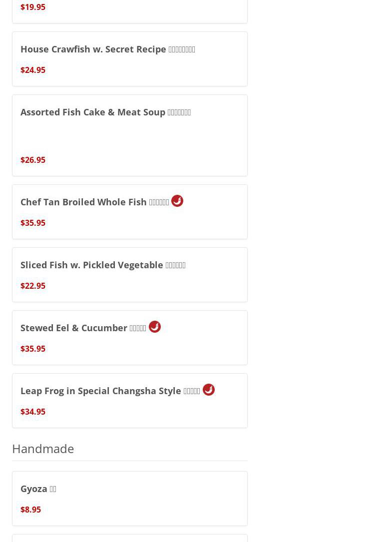The image size is (392, 542).
Task: Click the $8.95 Gyoza price
Action: click(30, 510)
